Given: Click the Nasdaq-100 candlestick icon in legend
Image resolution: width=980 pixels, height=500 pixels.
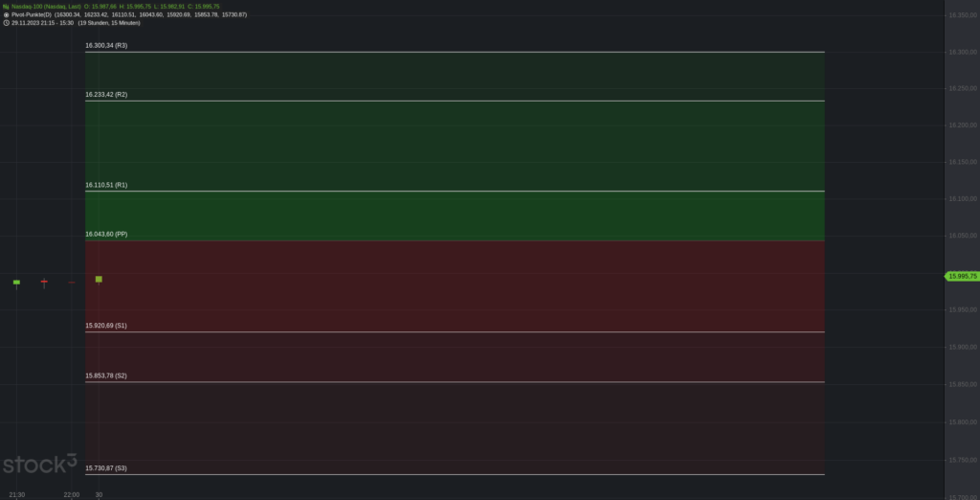Looking at the screenshot, I should [6, 6].
